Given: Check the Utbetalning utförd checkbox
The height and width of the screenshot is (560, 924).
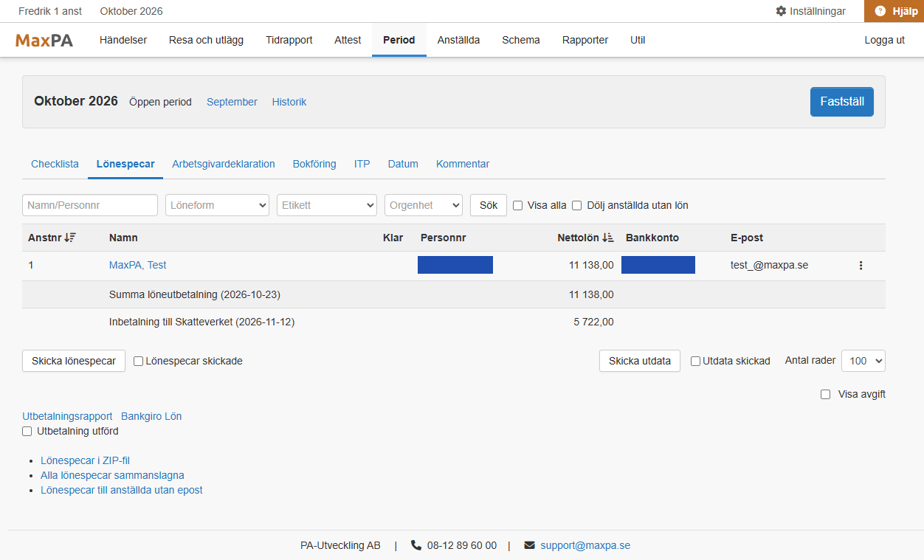Looking at the screenshot, I should (x=27, y=432).
